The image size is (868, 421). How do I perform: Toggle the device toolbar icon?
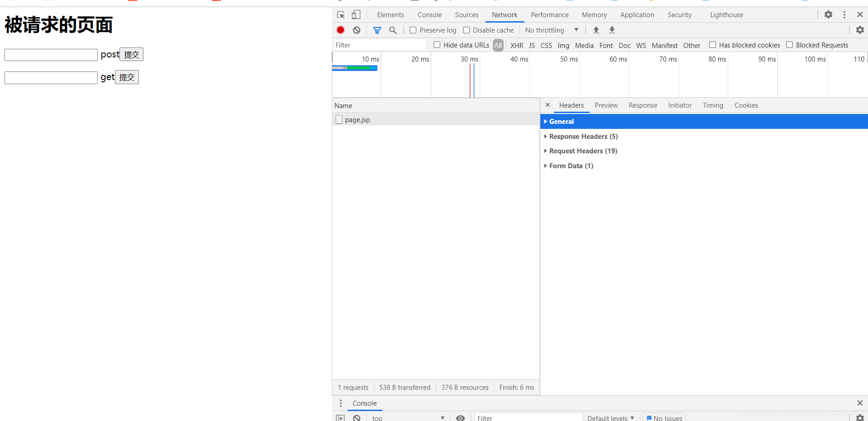click(356, 15)
